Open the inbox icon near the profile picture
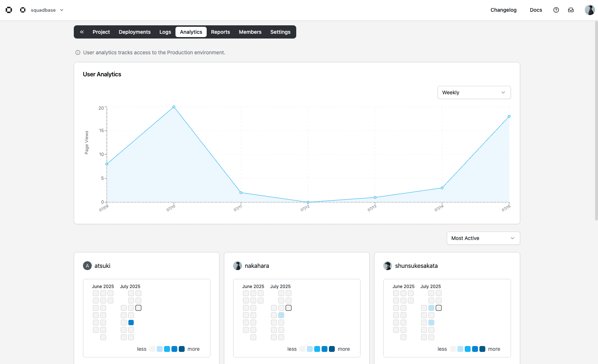Image resolution: width=598 pixels, height=364 pixels. 570,10
